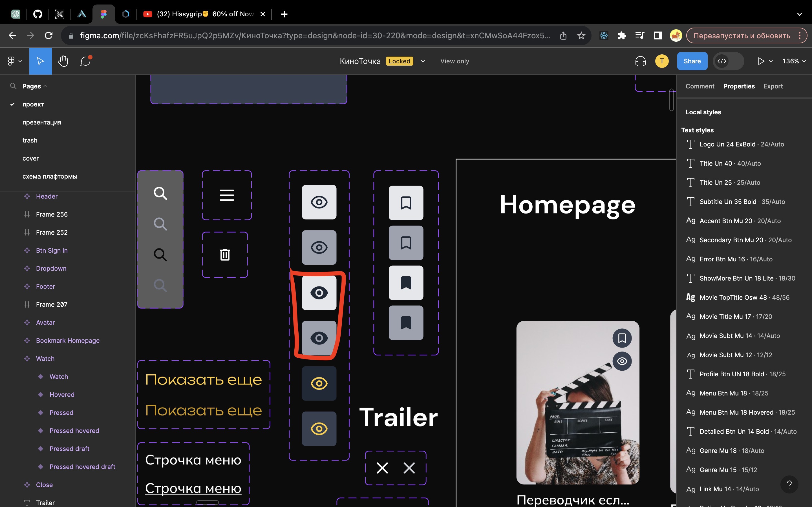
Task: Toggle the Dev Mode switch
Action: pos(728,61)
